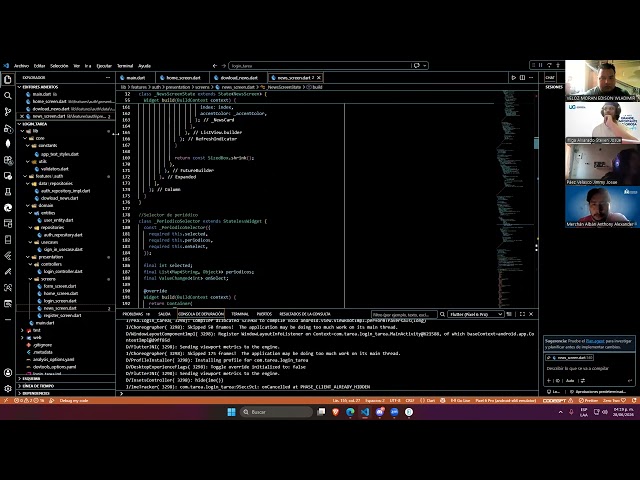Image resolution: width=640 pixels, height=480 pixels.
Task: Close the bottom panel
Action: [531, 314]
